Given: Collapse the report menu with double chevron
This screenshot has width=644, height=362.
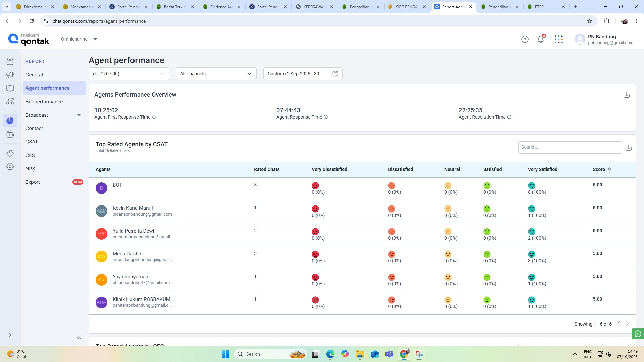Looking at the screenshot, I should click(79, 337).
